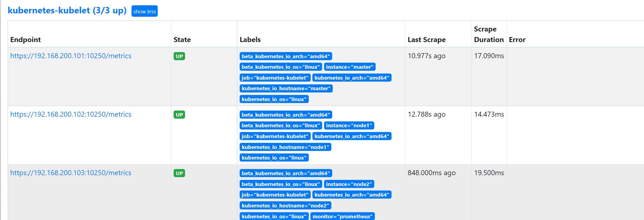Collapse targets with the show less button
Screen dimensions: 644x220
click(x=144, y=11)
